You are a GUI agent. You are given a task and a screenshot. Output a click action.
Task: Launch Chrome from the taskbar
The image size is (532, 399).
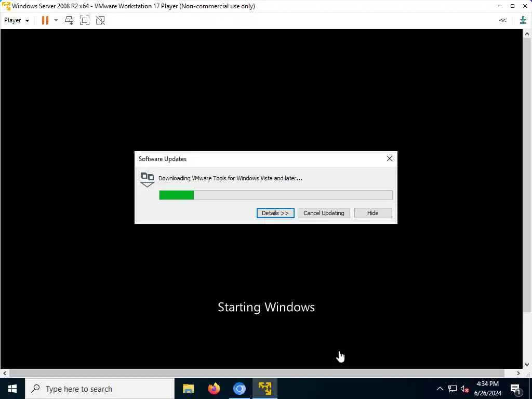tap(239, 389)
